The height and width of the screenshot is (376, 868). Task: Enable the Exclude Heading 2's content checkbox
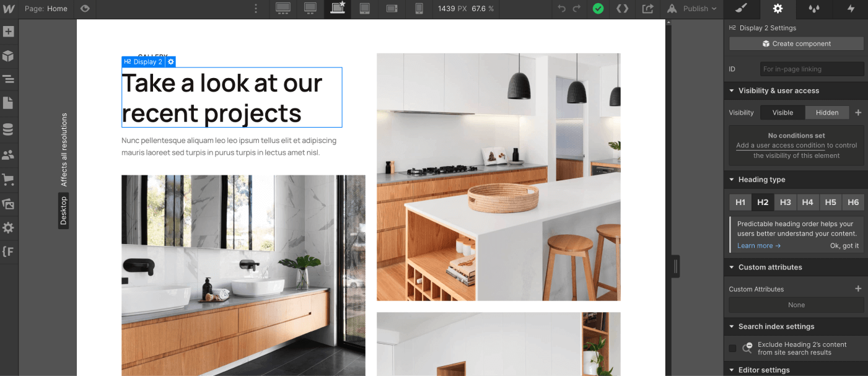click(733, 348)
